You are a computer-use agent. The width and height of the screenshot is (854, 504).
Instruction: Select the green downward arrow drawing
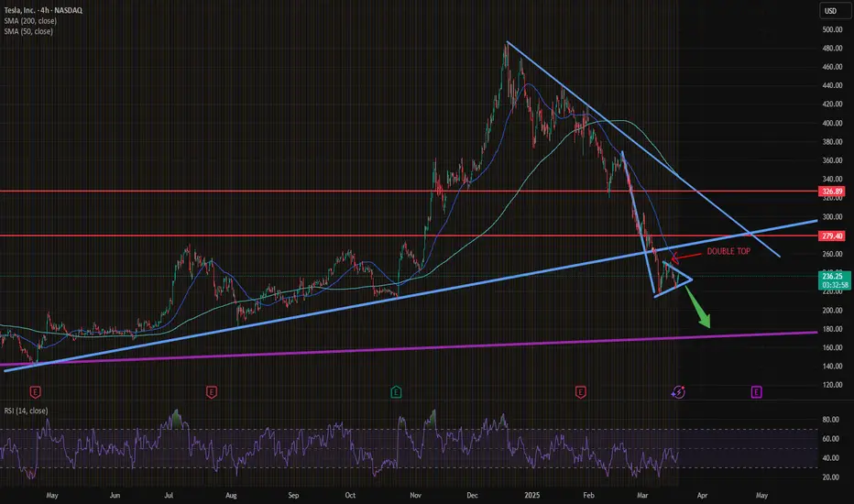pyautogui.click(x=698, y=307)
